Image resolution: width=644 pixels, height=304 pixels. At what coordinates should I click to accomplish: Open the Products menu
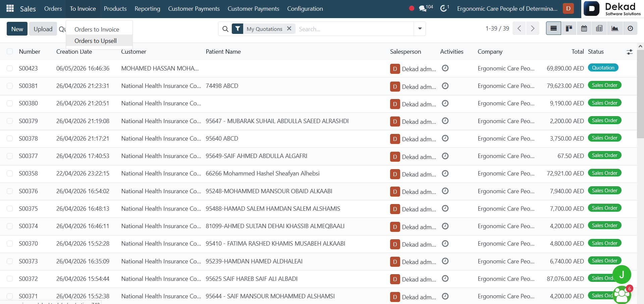(115, 9)
